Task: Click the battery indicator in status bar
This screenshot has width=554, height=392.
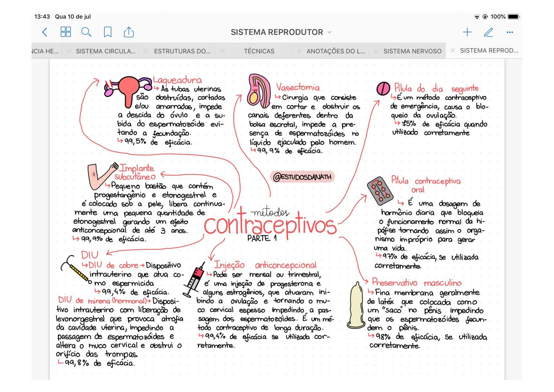Action: coord(513,17)
